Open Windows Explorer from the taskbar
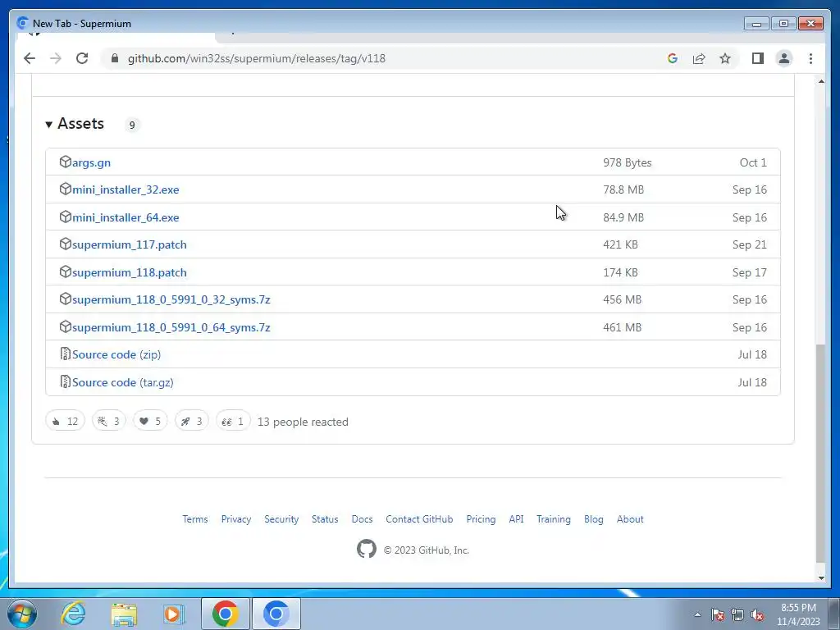The image size is (840, 630). pos(124,614)
